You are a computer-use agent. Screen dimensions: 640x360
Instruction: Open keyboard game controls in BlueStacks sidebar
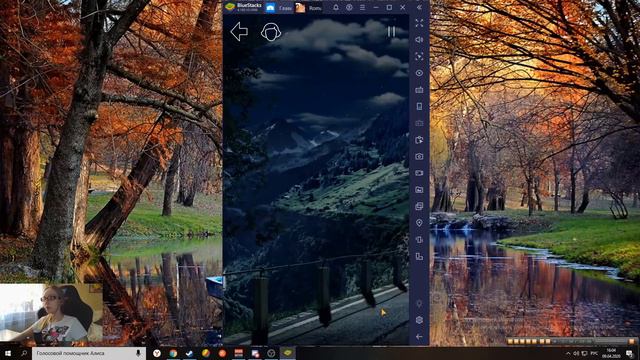click(x=419, y=90)
